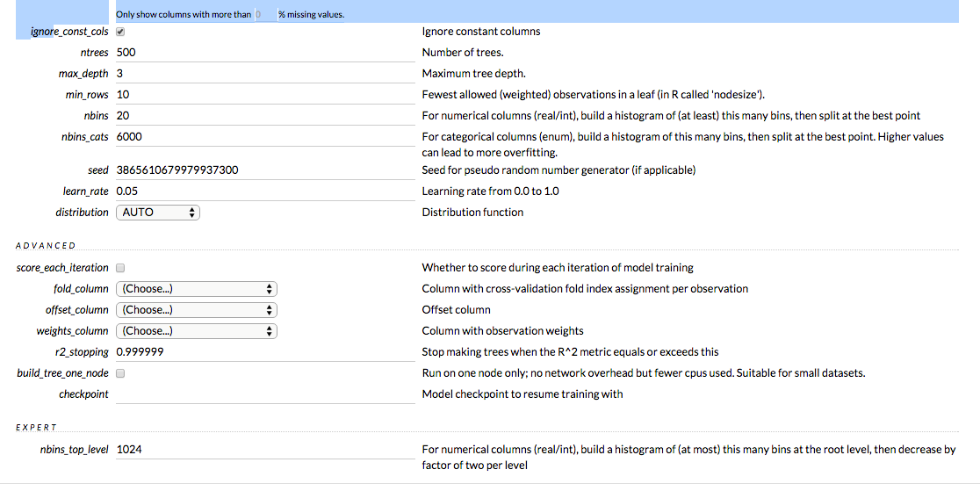Image resolution: width=980 pixels, height=484 pixels.
Task: Expand the fold_column dropdown
Action: [197, 289]
